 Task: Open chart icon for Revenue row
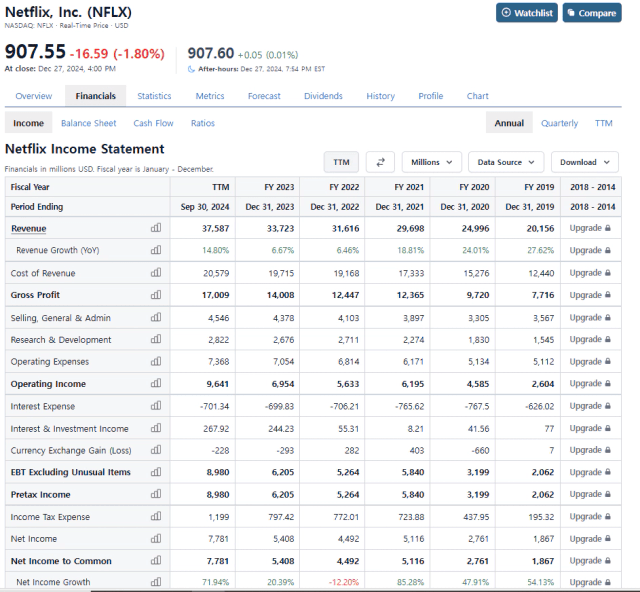(x=156, y=228)
